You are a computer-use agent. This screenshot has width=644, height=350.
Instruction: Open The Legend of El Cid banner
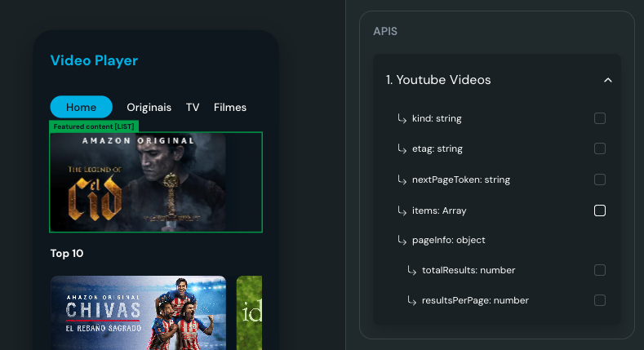point(138,182)
